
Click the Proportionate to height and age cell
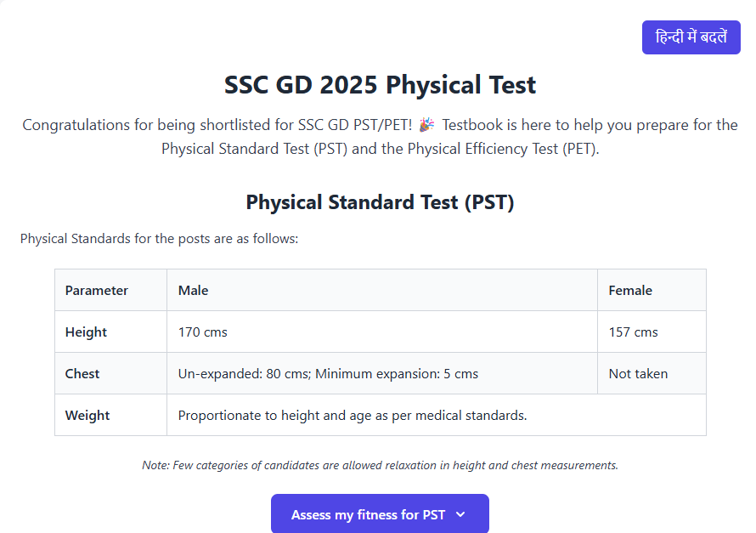[x=353, y=415]
